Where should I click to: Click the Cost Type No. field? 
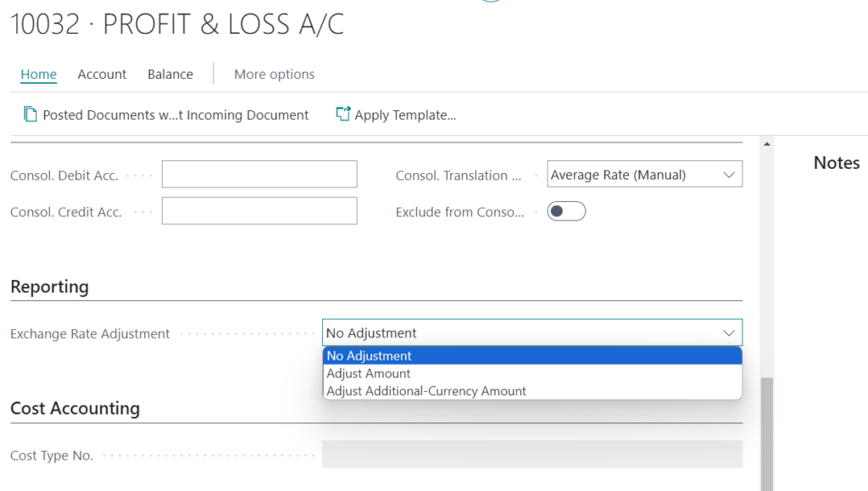[x=532, y=455]
